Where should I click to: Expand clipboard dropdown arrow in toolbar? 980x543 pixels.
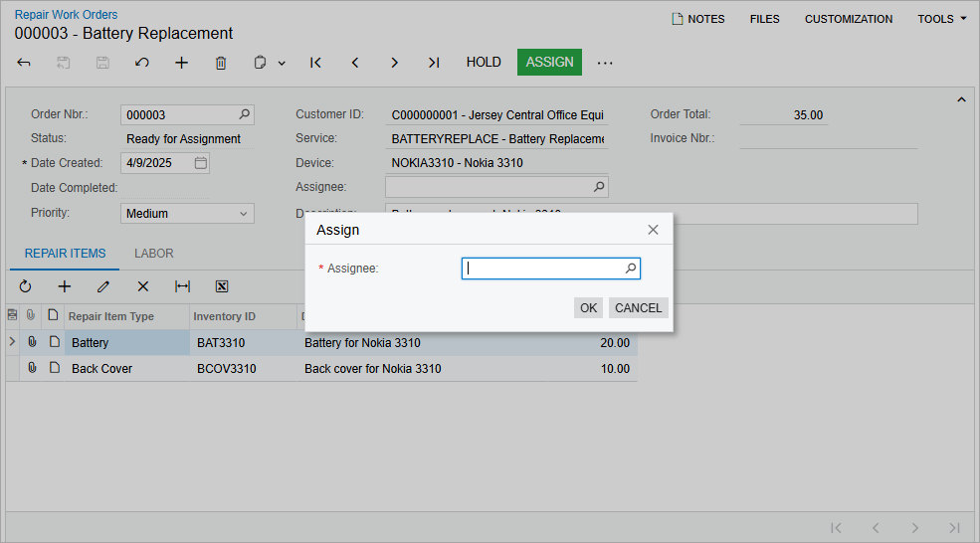282,63
